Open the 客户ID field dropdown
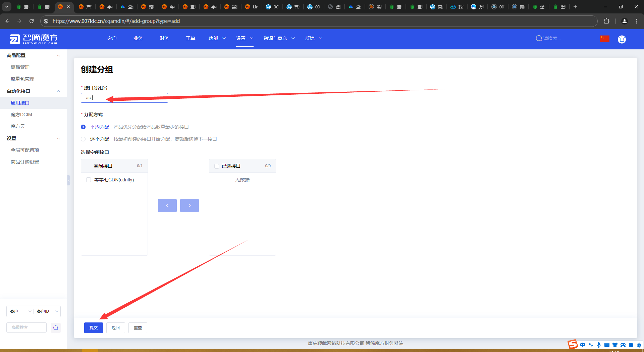The width and height of the screenshot is (644, 352). click(47, 311)
